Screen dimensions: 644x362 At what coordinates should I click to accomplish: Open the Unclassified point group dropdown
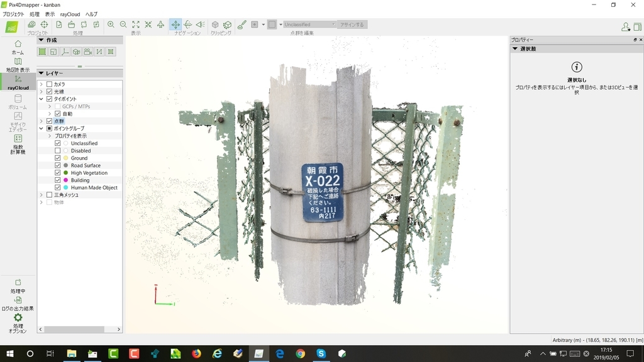tap(310, 25)
